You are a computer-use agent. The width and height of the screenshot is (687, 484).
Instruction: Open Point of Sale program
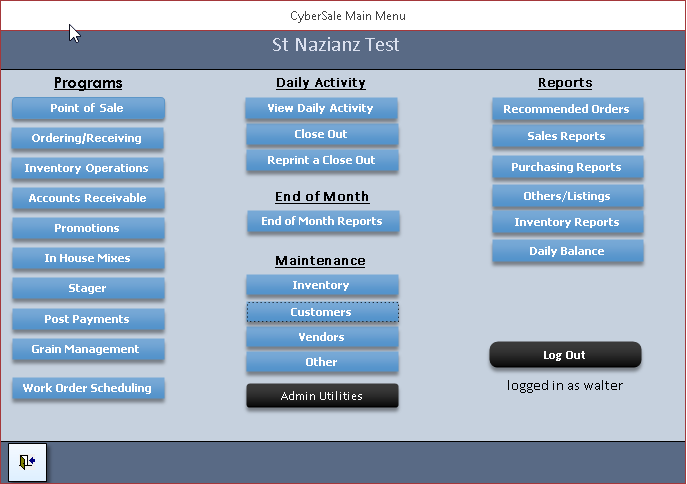tap(88, 108)
